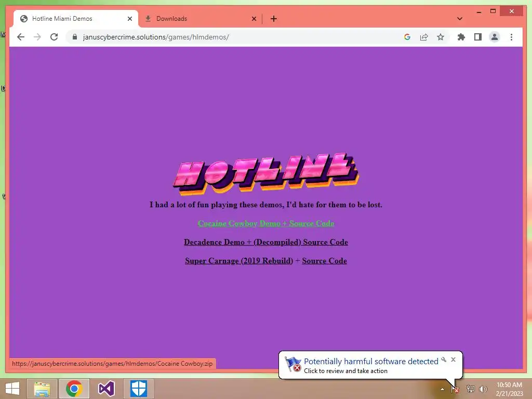This screenshot has width=532, height=399.
Task: Click the taskbar clock 10:50 AM
Action: click(509, 389)
